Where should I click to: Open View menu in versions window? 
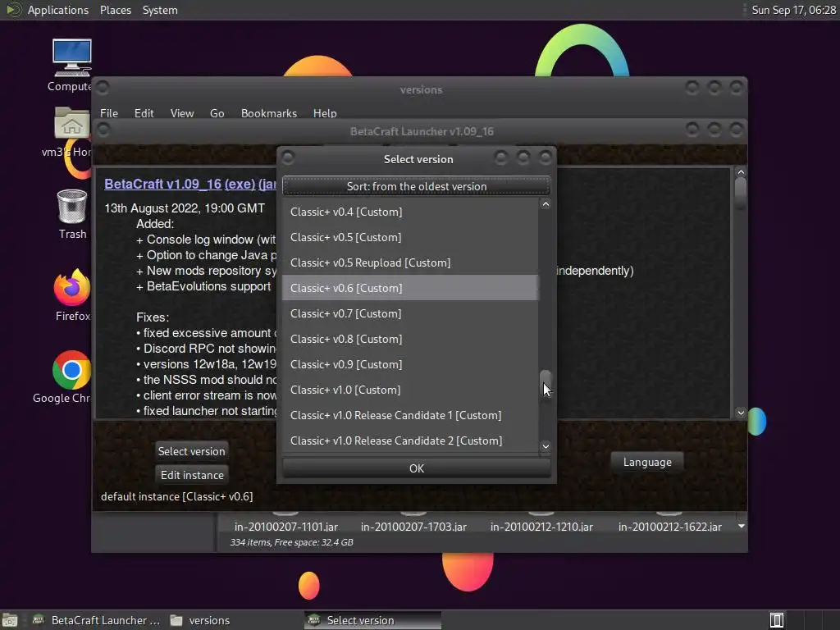tap(182, 113)
